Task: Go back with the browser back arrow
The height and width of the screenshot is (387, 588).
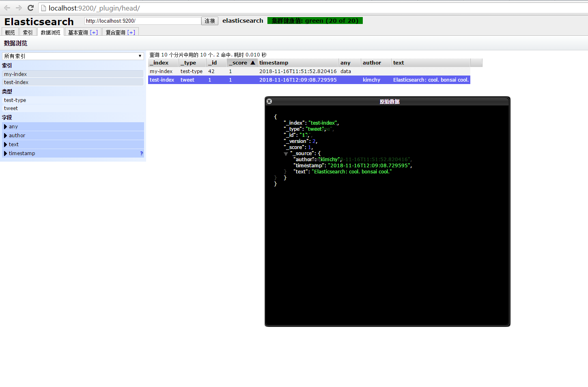Action: pos(7,8)
